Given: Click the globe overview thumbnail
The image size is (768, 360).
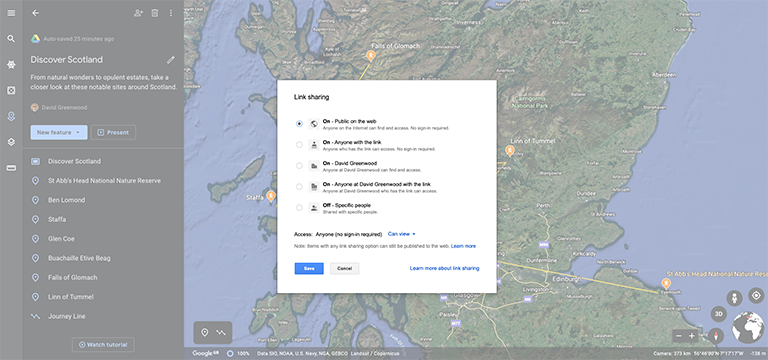Looking at the screenshot, I should point(748,327).
